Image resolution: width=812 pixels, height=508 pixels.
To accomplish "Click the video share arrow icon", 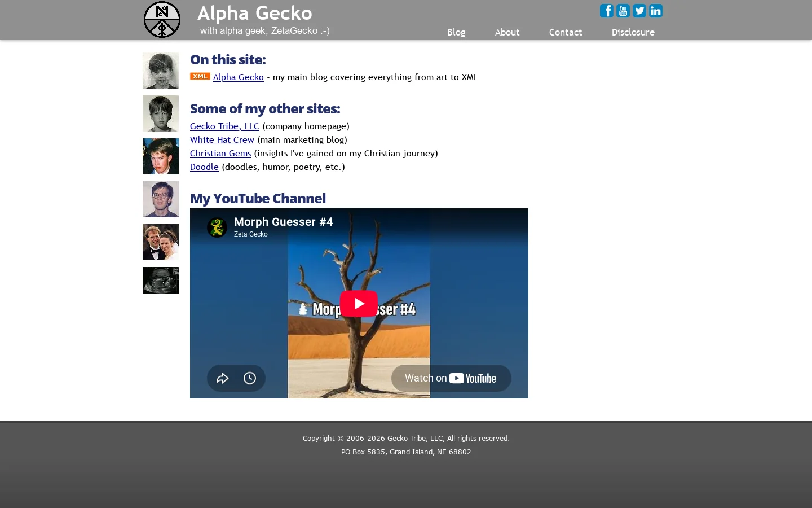I will click(223, 378).
